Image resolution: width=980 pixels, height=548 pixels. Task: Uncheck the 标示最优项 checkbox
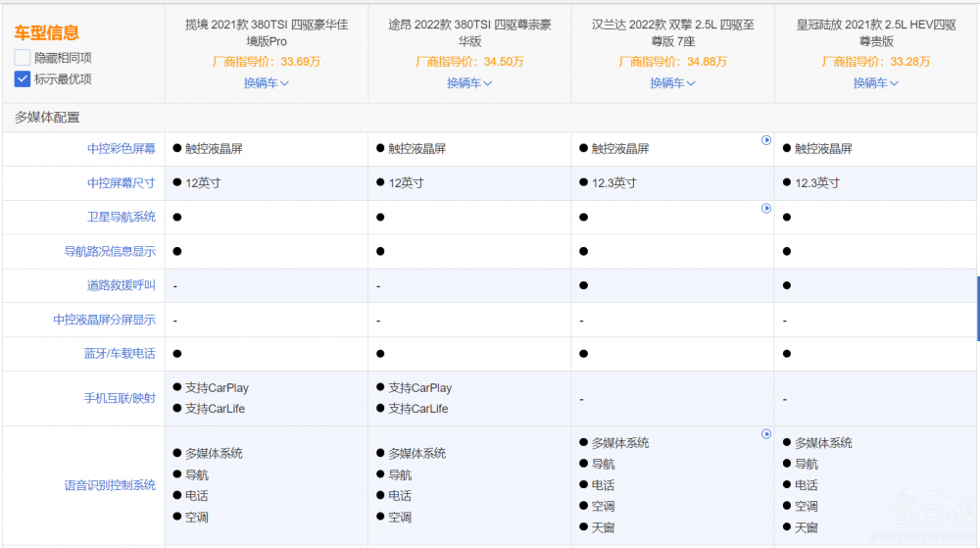[x=23, y=78]
